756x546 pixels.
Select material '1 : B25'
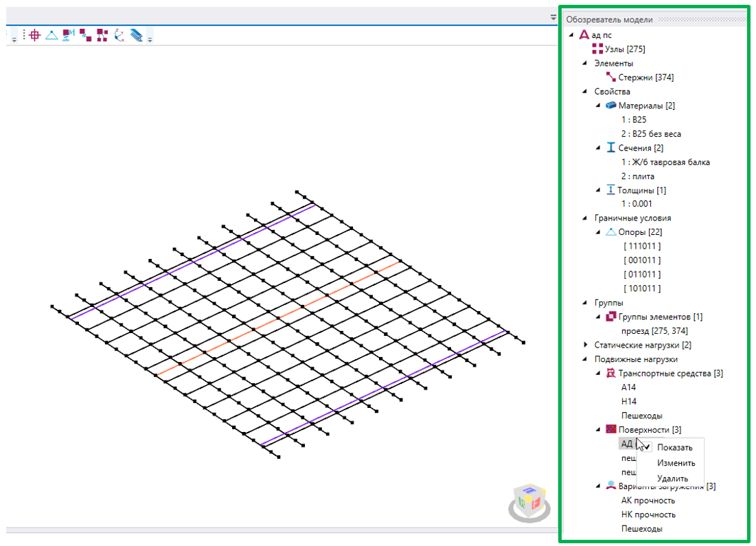pos(634,120)
